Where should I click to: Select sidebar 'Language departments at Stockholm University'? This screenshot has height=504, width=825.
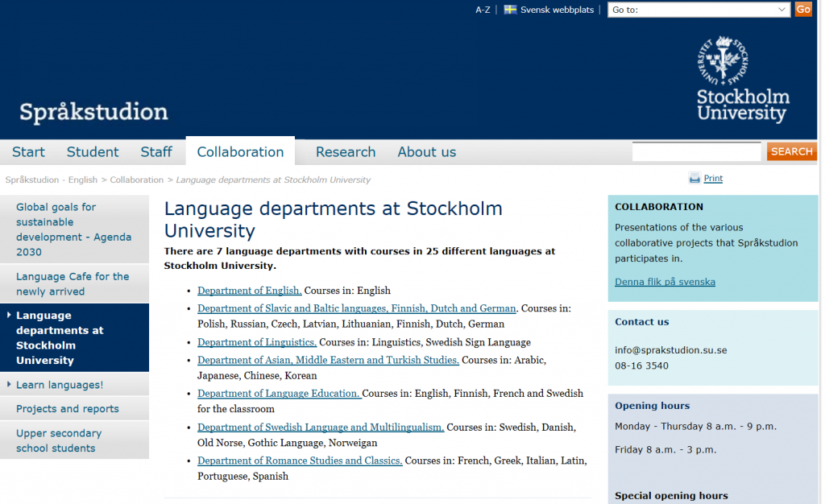tap(74, 337)
